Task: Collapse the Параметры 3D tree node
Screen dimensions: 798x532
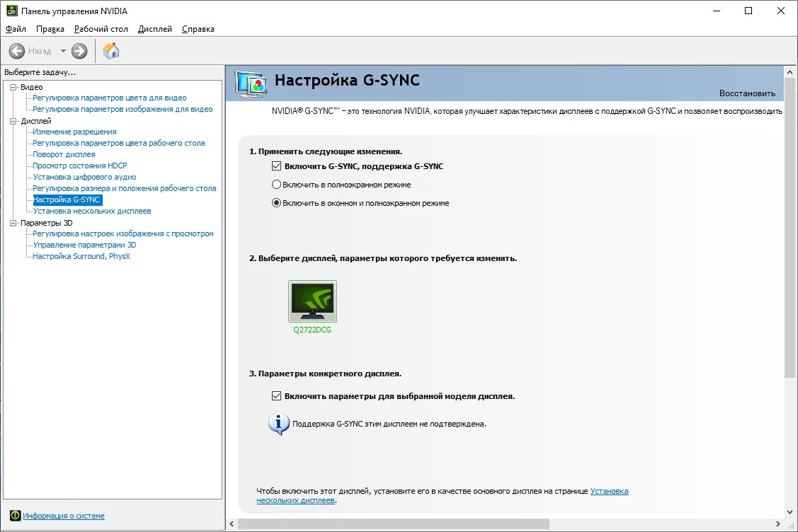Action: coord(13,223)
